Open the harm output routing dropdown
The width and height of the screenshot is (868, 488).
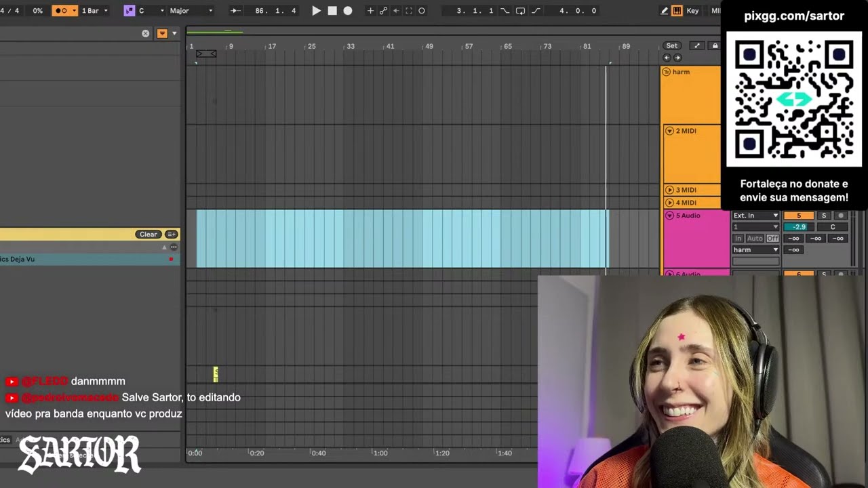[x=755, y=250]
